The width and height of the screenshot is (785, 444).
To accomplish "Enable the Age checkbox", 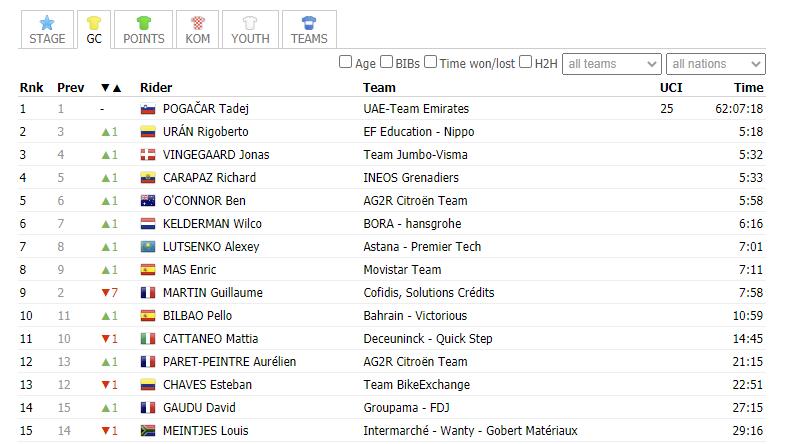I will [345, 62].
